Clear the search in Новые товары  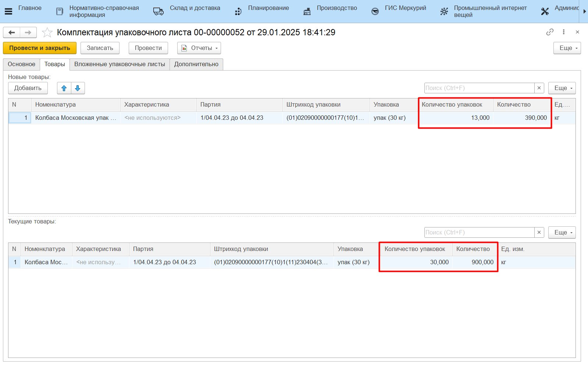539,88
